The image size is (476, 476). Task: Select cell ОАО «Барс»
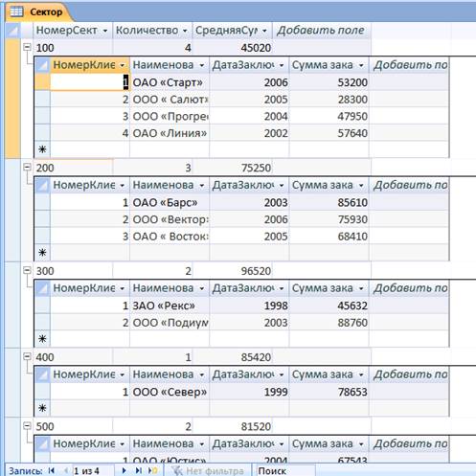170,202
